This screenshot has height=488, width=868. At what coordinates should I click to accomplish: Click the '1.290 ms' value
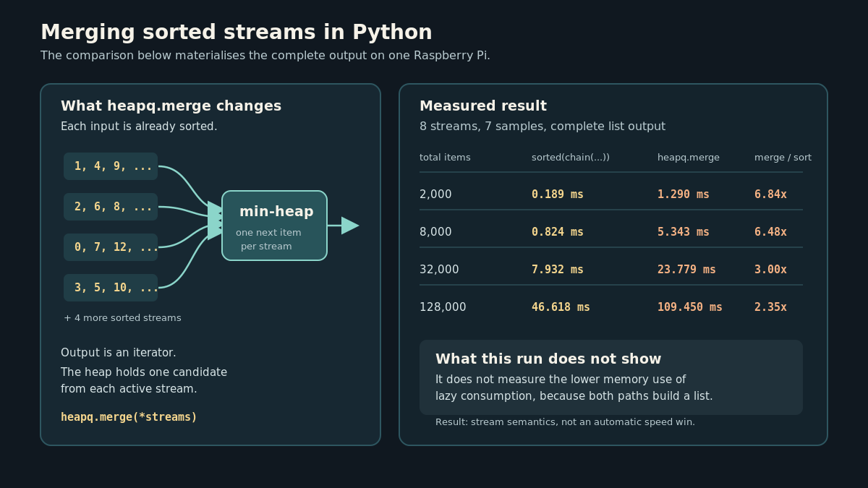click(684, 194)
